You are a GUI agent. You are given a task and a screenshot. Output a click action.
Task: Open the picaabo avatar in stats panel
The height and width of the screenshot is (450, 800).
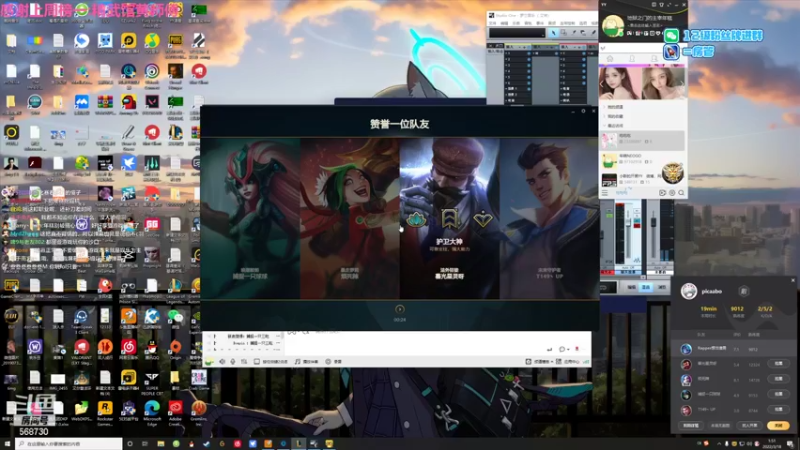tap(689, 291)
